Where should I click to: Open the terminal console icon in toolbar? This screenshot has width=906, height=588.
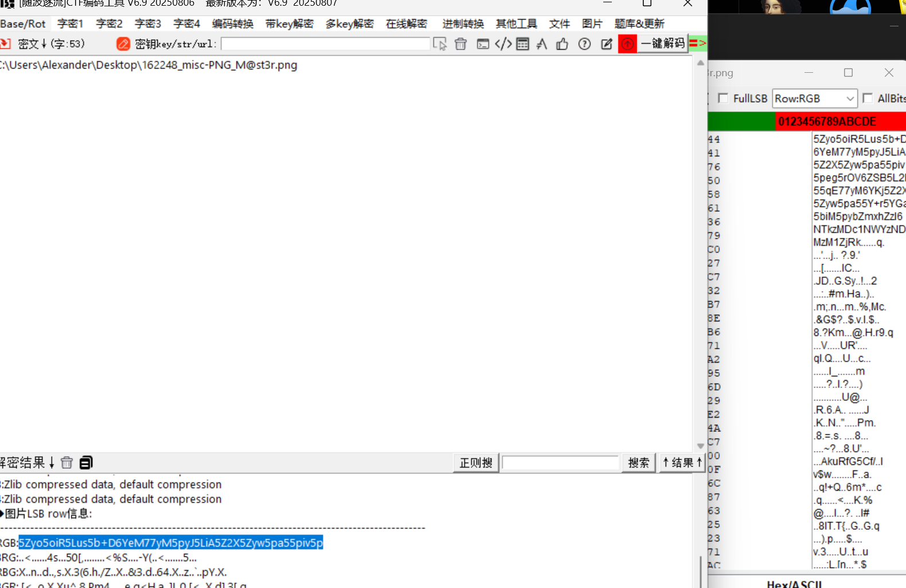tap(483, 44)
